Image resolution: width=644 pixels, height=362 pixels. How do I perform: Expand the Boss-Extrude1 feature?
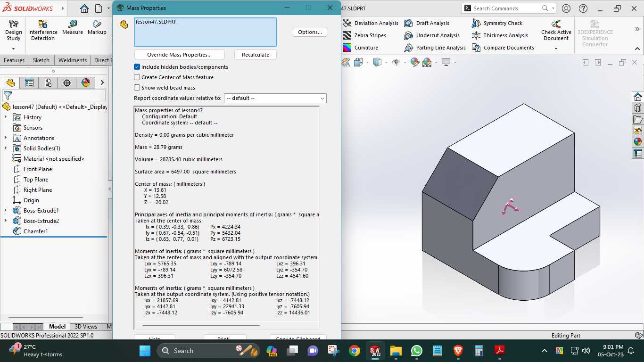6,211
